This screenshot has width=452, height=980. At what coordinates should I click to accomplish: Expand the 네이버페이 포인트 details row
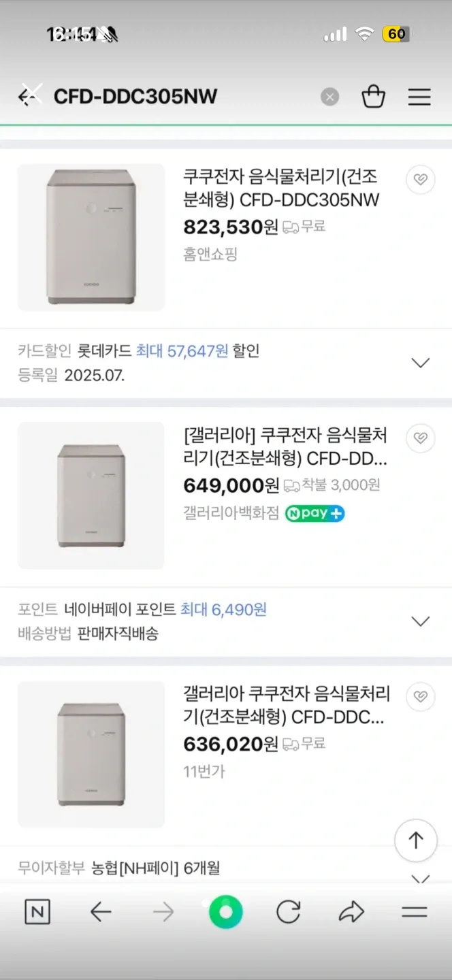pyautogui.click(x=421, y=621)
